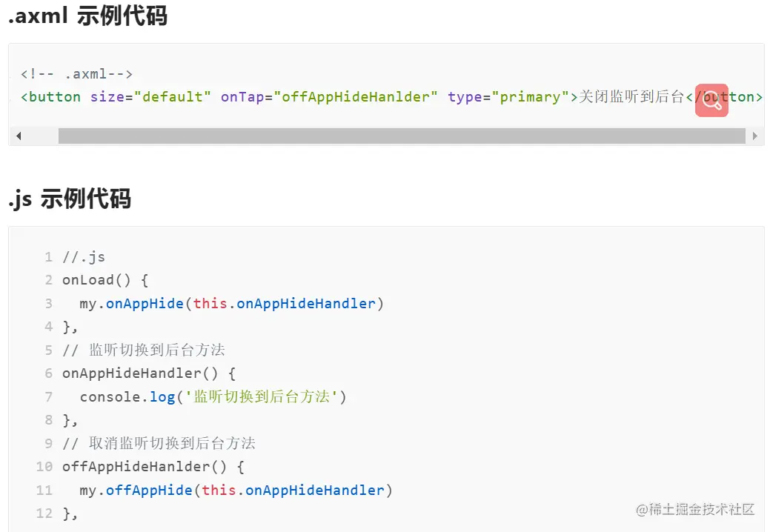Click 'onAppHideHandler() {' on line 6

(x=149, y=373)
